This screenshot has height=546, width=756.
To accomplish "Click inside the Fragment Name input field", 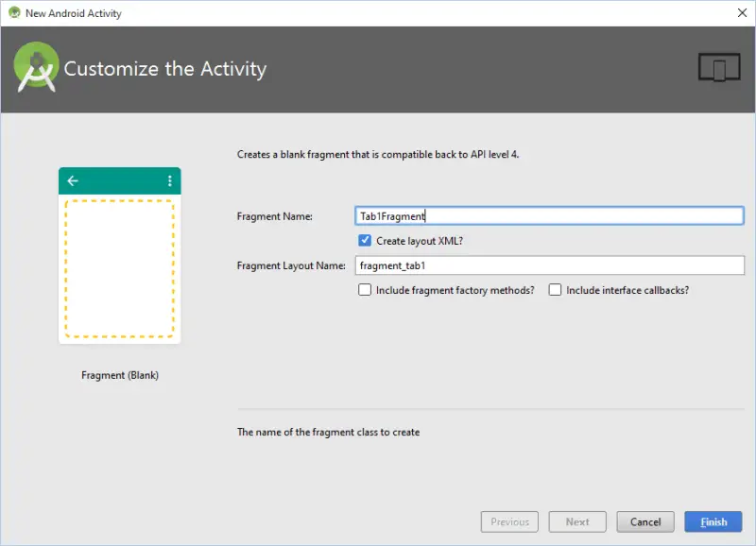I will click(x=548, y=215).
